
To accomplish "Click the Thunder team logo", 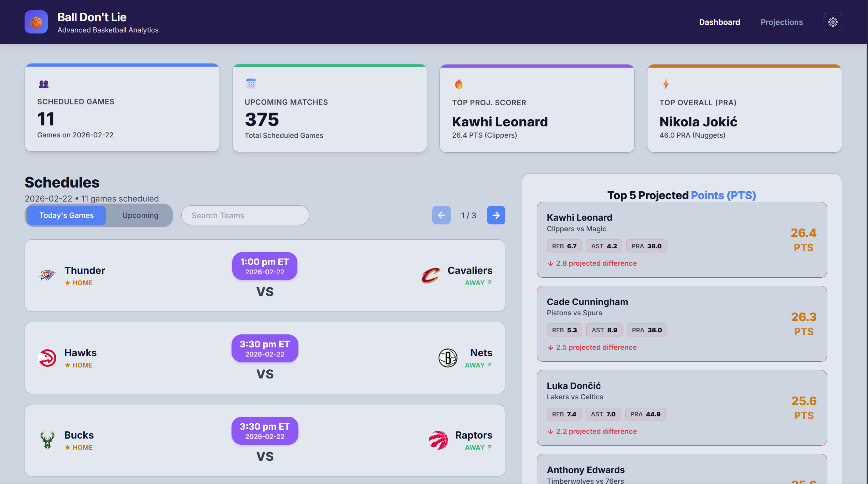I will click(x=47, y=275).
